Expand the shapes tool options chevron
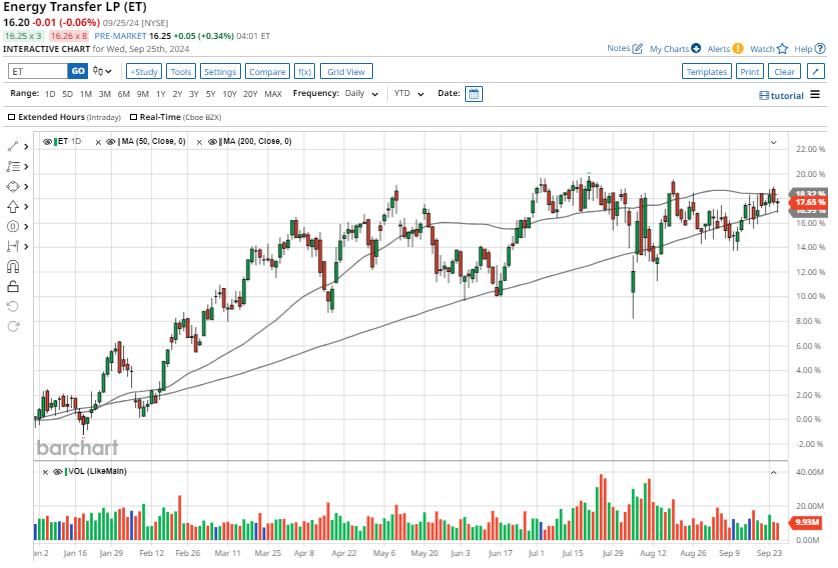 click(26, 186)
